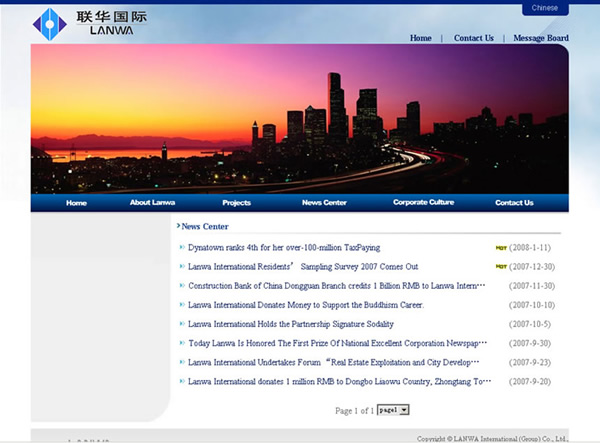Open the About Lanwa menu item
This screenshot has height=443, width=600.
pos(152,202)
